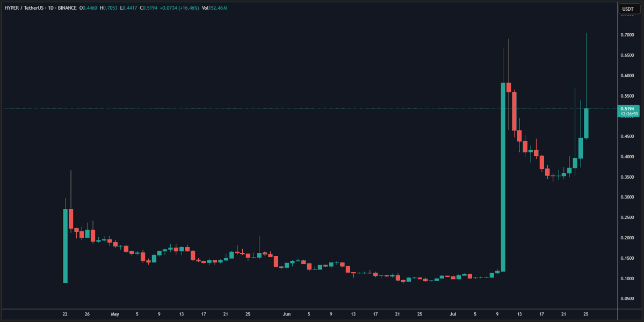This screenshot has height=322, width=644.
Task: Select the open value 0.4460
Action: click(x=90, y=8)
